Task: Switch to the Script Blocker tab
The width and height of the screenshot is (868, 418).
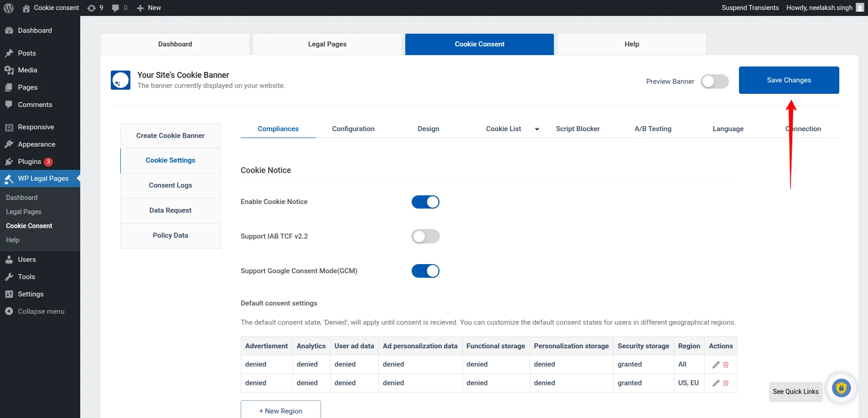Action: click(578, 129)
